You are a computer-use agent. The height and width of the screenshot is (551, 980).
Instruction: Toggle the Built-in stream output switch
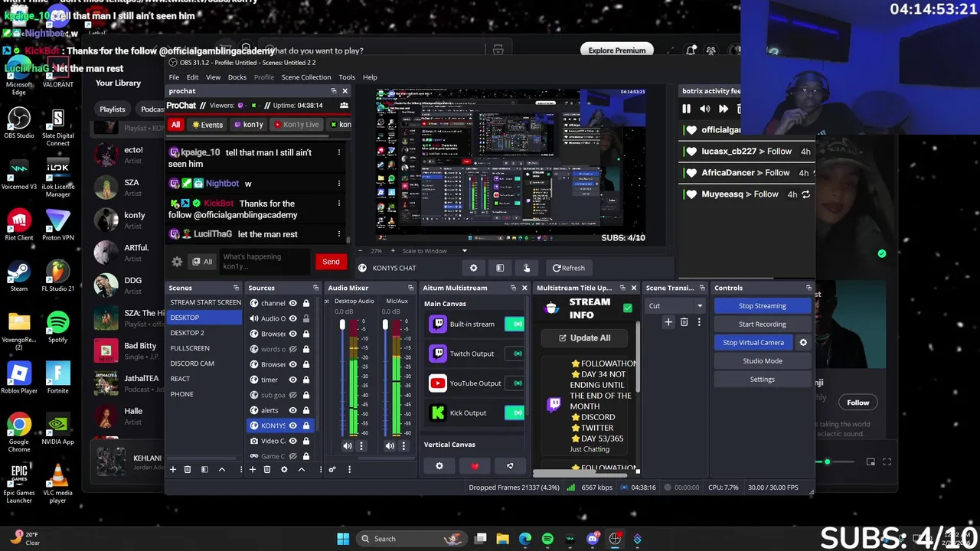click(514, 324)
